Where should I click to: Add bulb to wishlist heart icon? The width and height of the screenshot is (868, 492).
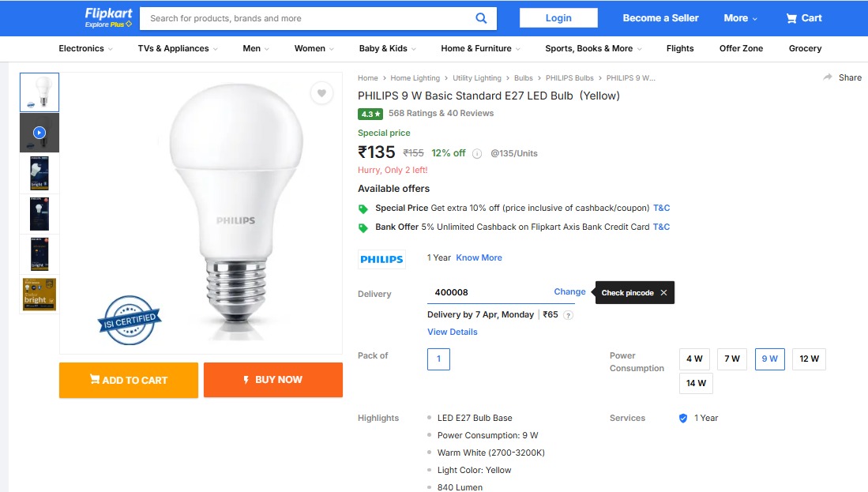click(321, 93)
